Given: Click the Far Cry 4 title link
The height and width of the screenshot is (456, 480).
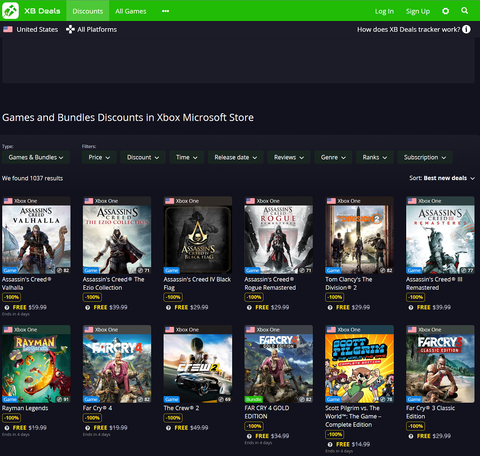Looking at the screenshot, I should 97,408.
